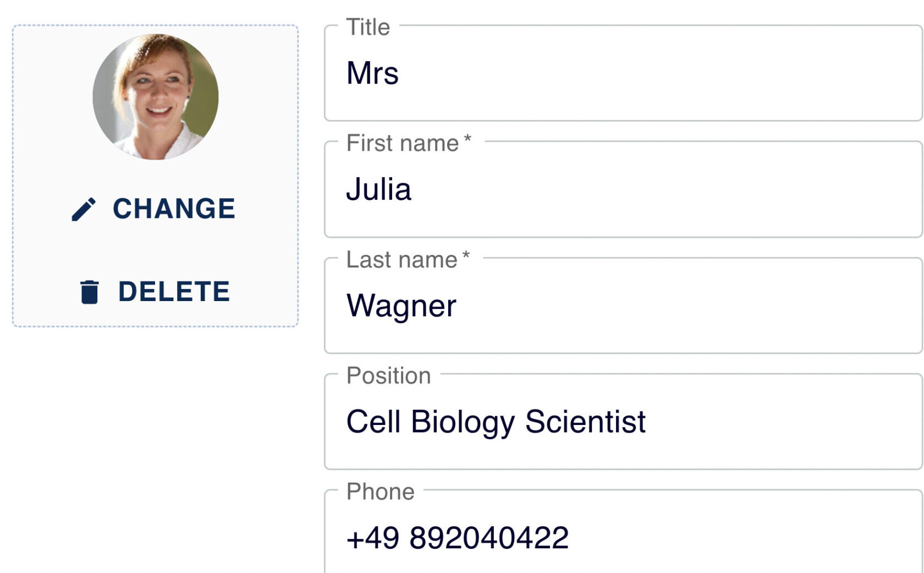Place cursor on the 'Wagner' text
Screen dimensions: 924x573
[402, 306]
